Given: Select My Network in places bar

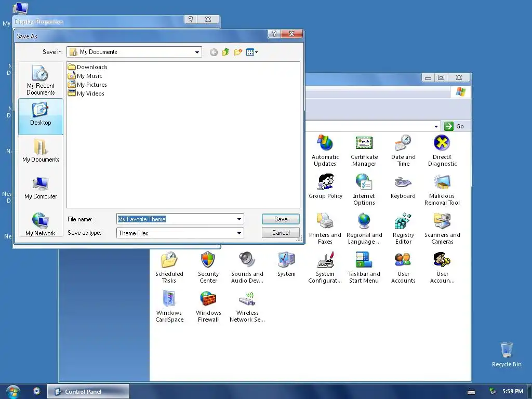Looking at the screenshot, I should click(x=41, y=224).
